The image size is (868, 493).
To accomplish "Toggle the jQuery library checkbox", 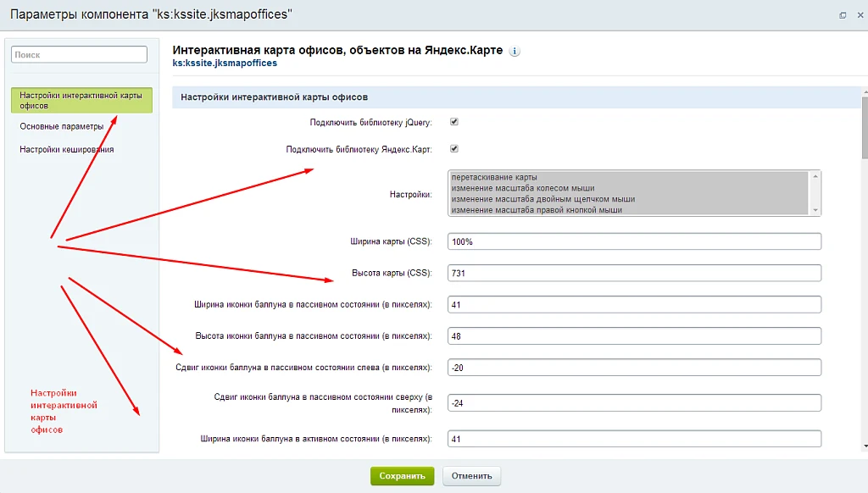I will [x=454, y=122].
